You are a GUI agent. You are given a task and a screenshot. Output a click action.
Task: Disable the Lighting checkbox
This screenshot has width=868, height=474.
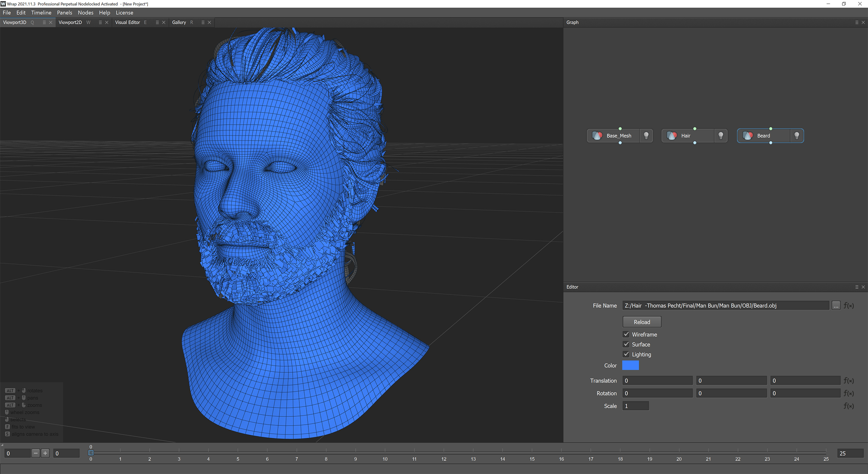(626, 354)
